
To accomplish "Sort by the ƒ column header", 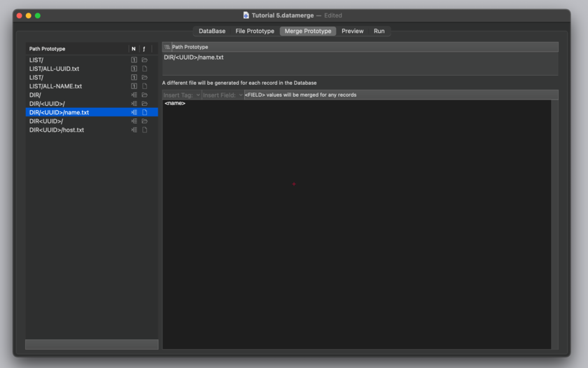I will (x=144, y=49).
